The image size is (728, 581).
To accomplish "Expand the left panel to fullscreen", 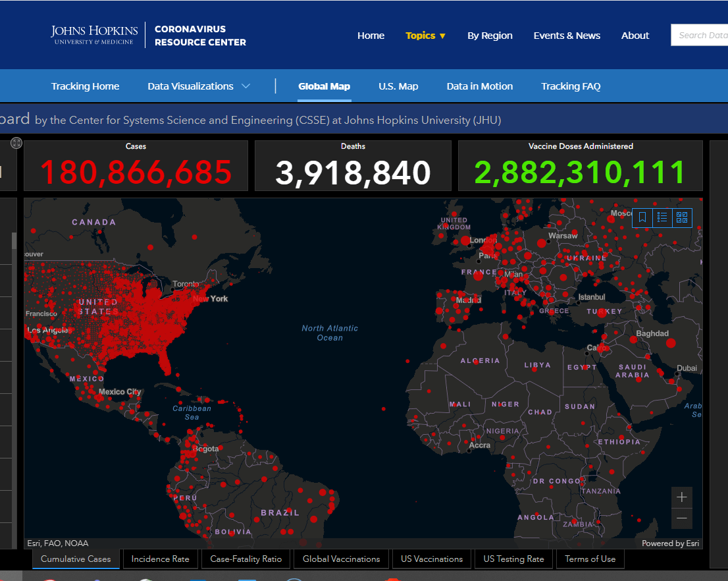I will pos(16,143).
